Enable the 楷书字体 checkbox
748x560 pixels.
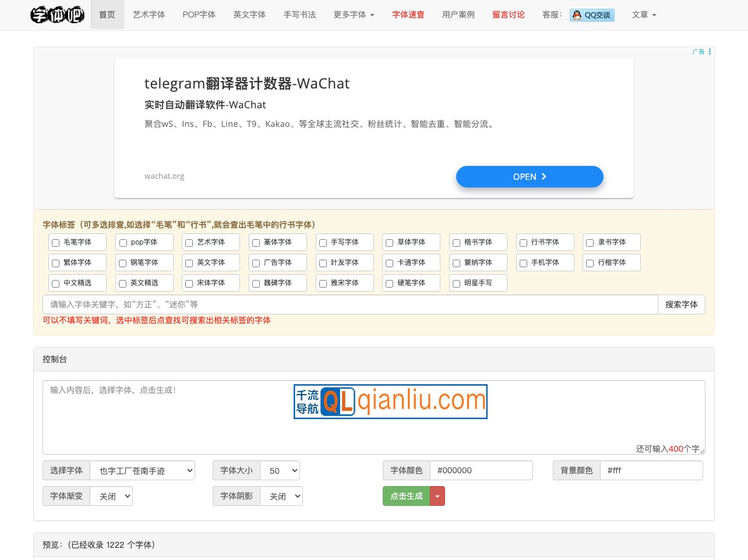click(456, 242)
